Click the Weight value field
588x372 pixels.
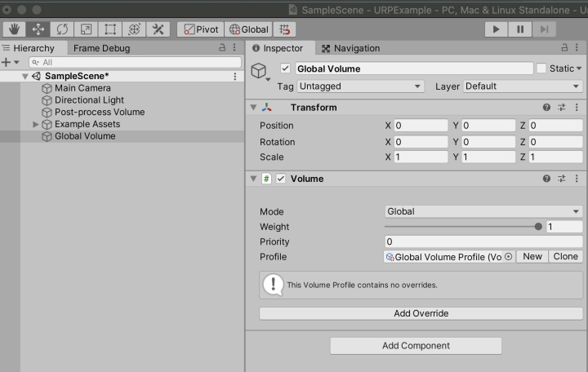click(564, 227)
